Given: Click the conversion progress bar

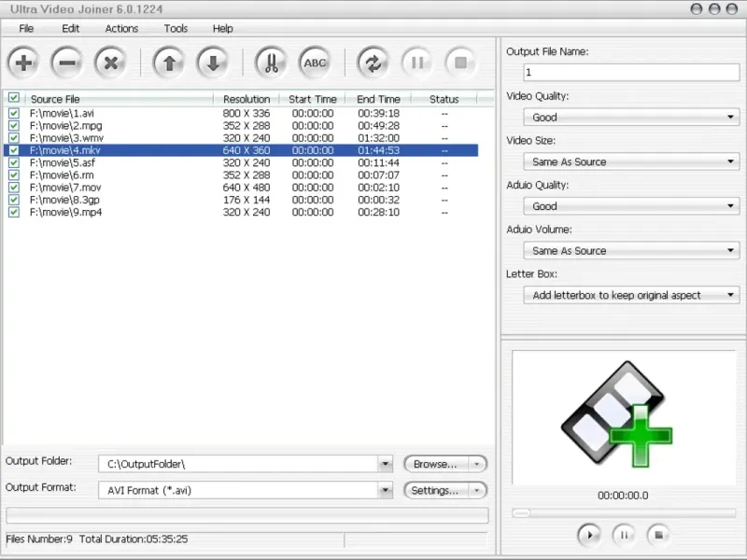Looking at the screenshot, I should (247, 515).
